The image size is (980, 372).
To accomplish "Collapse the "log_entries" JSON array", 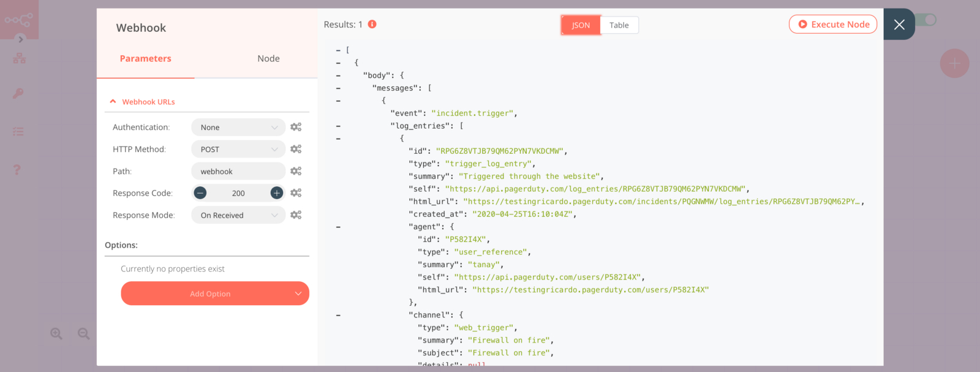I will 338,126.
